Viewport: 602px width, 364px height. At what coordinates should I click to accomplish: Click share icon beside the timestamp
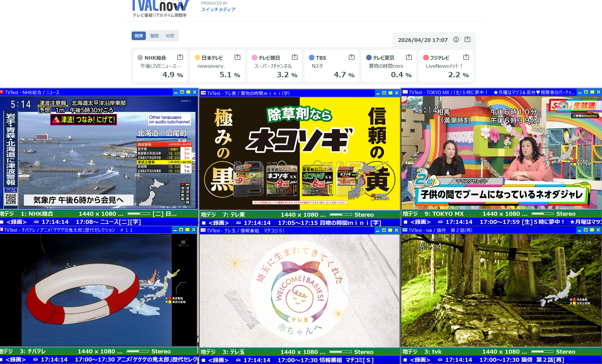pyautogui.click(x=467, y=39)
